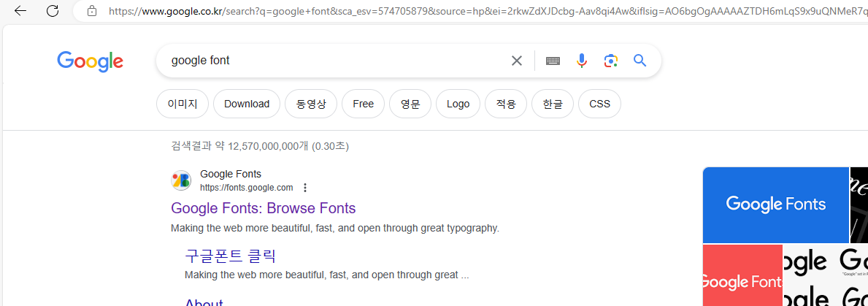Switch to 동영상 filter chip
This screenshot has width=868, height=306.
(311, 104)
